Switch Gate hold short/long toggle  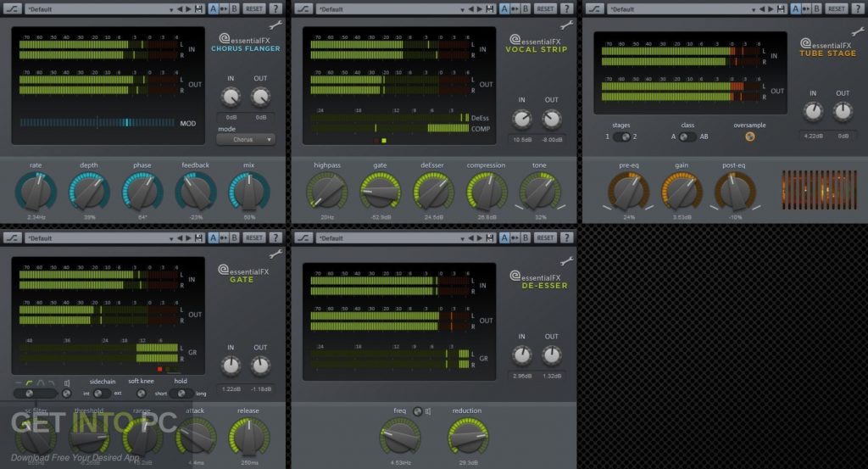click(x=181, y=394)
